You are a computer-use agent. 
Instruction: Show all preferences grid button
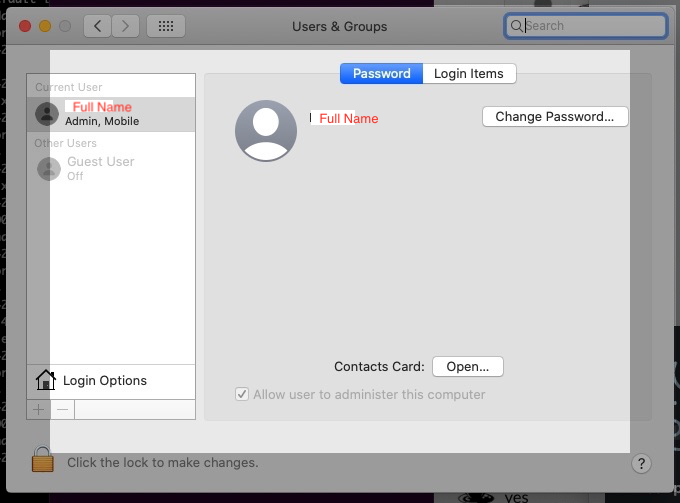(x=166, y=26)
